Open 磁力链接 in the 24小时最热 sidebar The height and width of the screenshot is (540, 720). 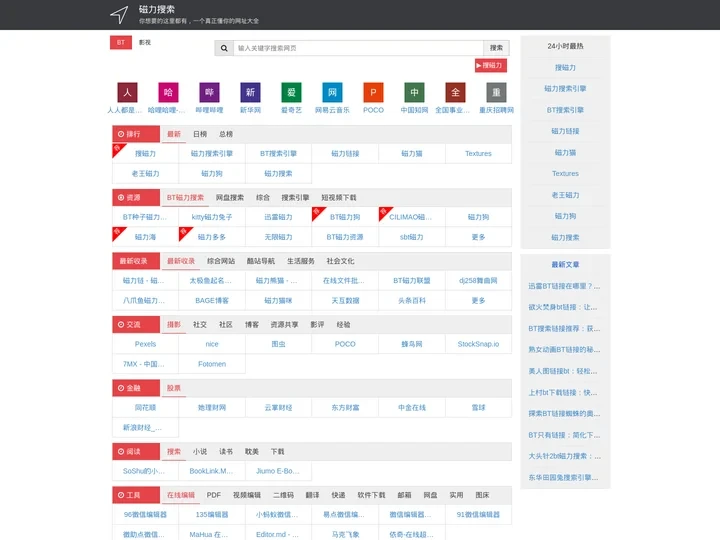pyautogui.click(x=565, y=131)
